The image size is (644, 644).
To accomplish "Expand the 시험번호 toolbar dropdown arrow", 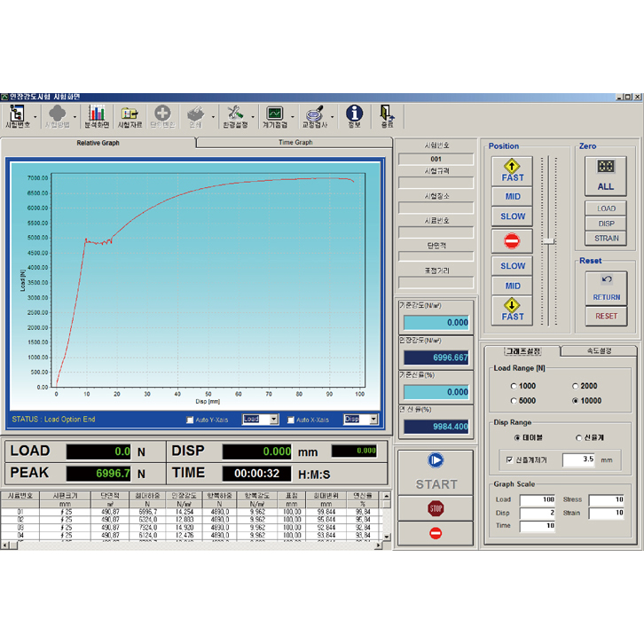I will pyautogui.click(x=35, y=117).
